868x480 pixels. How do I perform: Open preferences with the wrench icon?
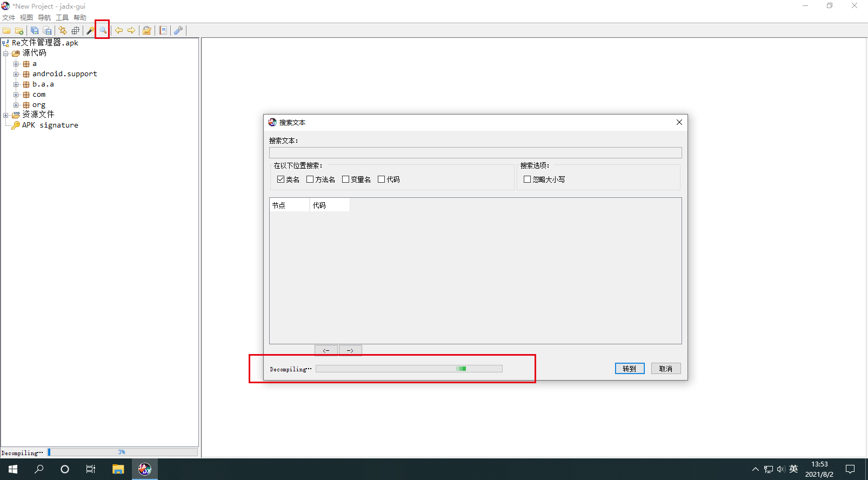point(178,30)
